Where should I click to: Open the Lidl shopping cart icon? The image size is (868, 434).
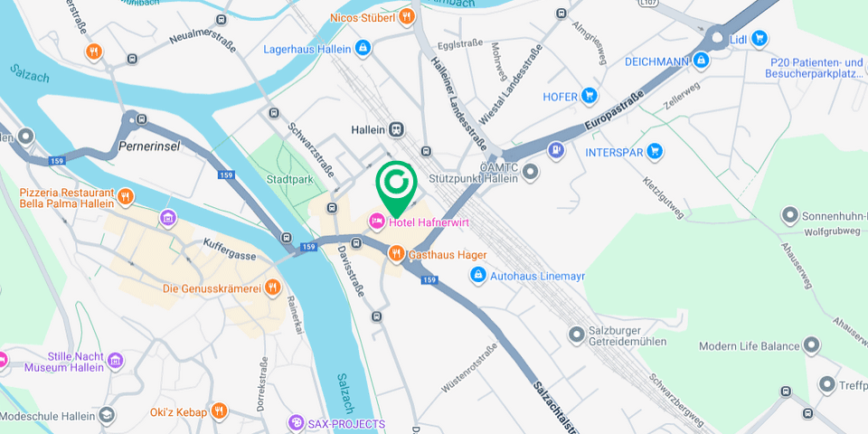(759, 38)
